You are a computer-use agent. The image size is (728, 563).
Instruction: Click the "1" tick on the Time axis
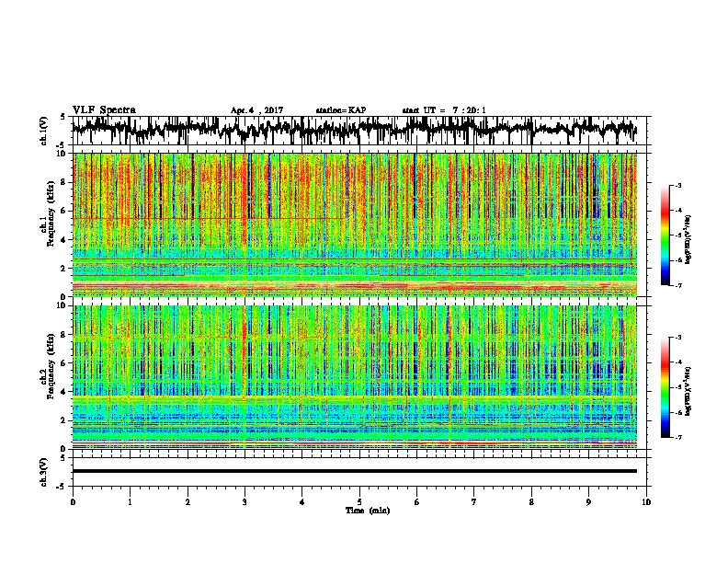[x=130, y=502]
